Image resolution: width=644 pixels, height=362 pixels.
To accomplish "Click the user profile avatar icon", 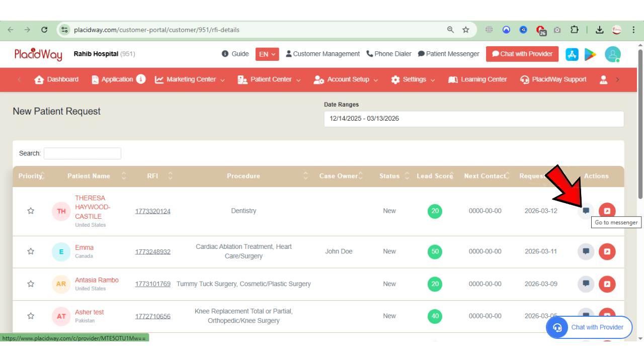I will pyautogui.click(x=612, y=54).
